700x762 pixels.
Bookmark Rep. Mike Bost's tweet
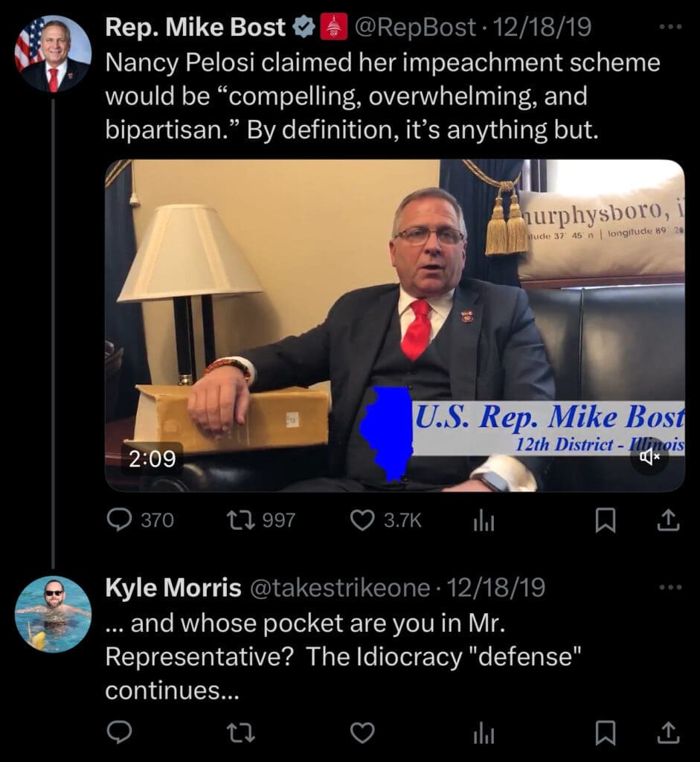pos(606,521)
